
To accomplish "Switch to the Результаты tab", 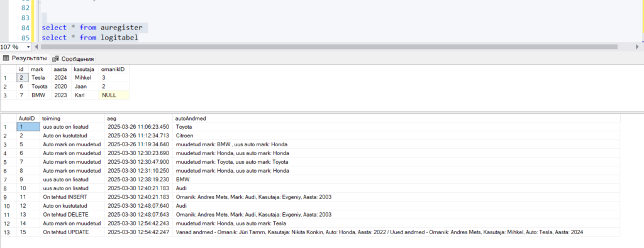I will click(x=25, y=58).
